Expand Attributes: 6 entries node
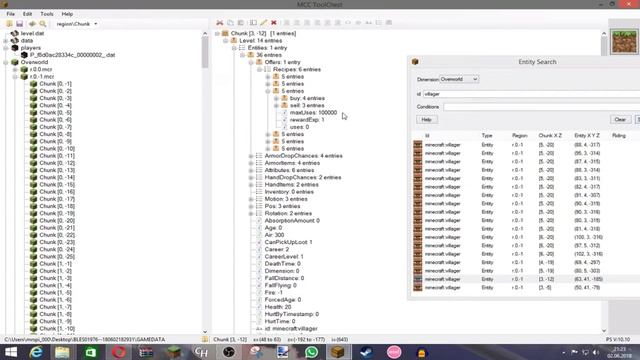 tap(251, 170)
